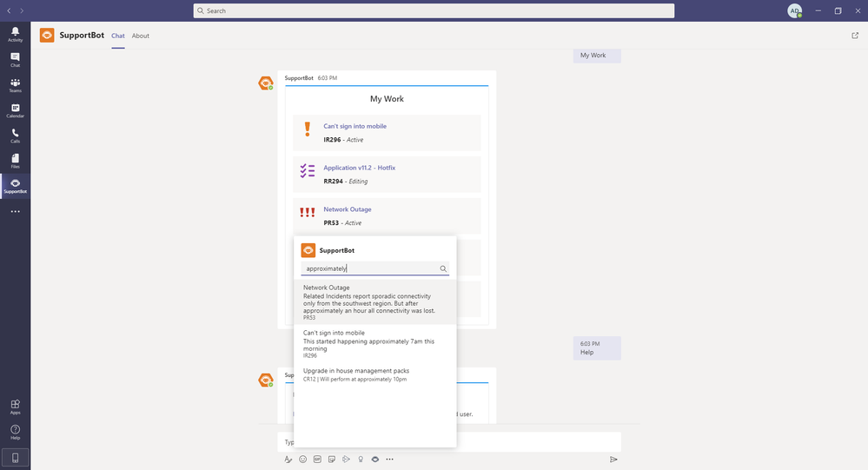
Task: Open more messaging extensions ellipsis
Action: point(390,459)
